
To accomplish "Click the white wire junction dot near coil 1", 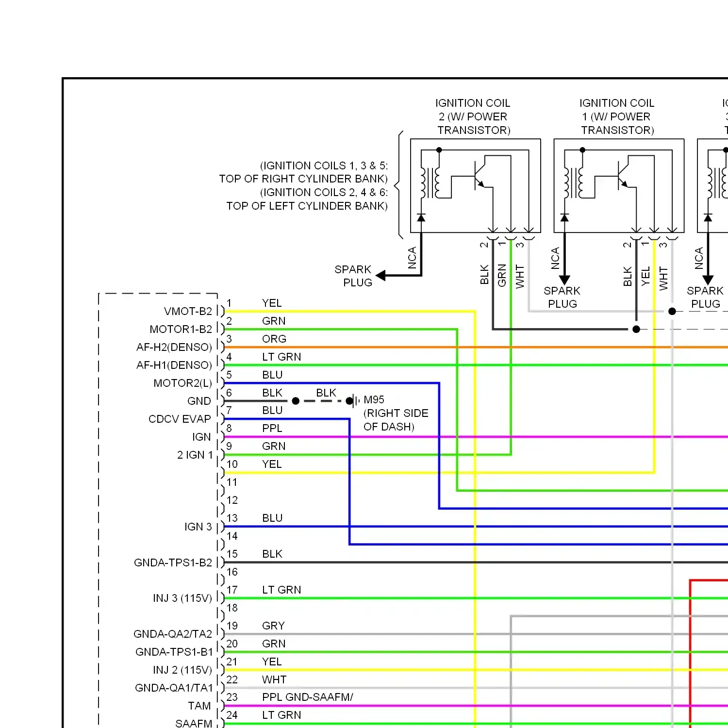I will click(x=672, y=311).
